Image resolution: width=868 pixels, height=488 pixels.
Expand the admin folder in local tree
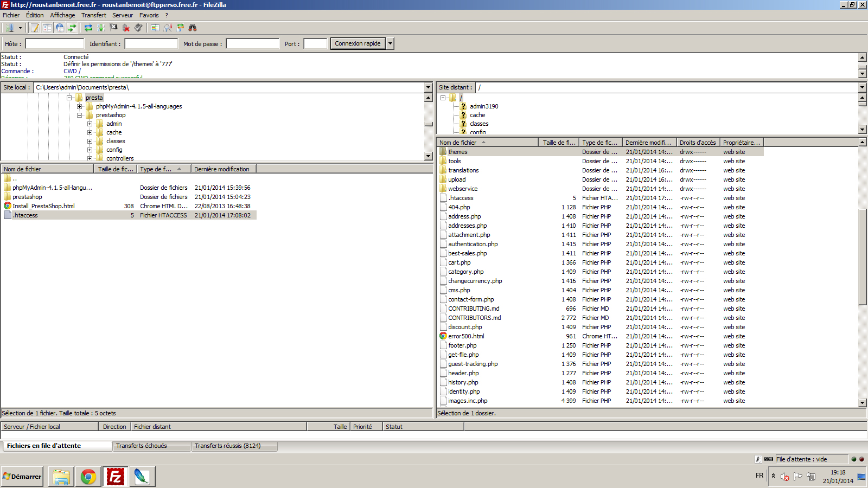(90, 124)
